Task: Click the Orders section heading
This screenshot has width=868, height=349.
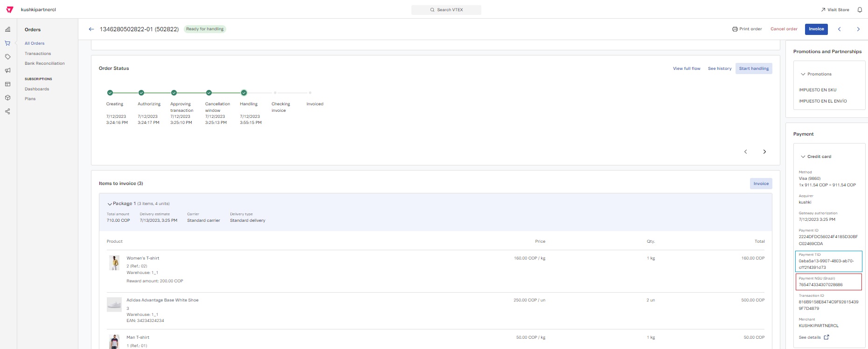Action: (x=33, y=29)
